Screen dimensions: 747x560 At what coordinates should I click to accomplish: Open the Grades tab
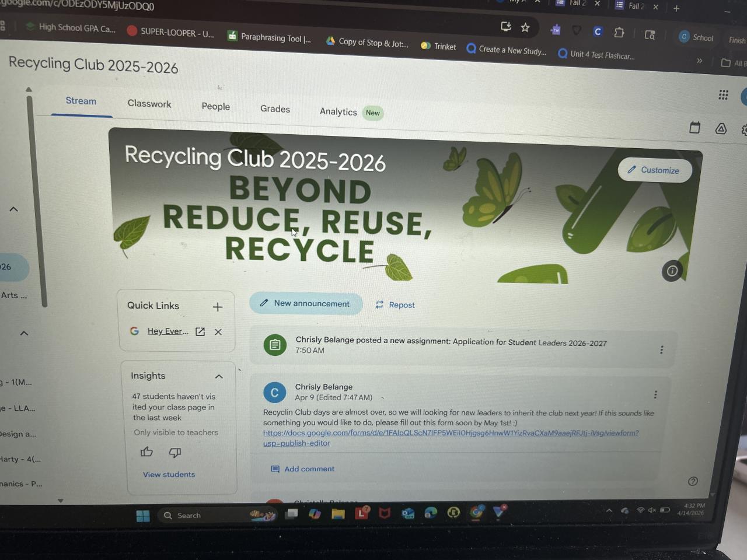[x=275, y=109]
